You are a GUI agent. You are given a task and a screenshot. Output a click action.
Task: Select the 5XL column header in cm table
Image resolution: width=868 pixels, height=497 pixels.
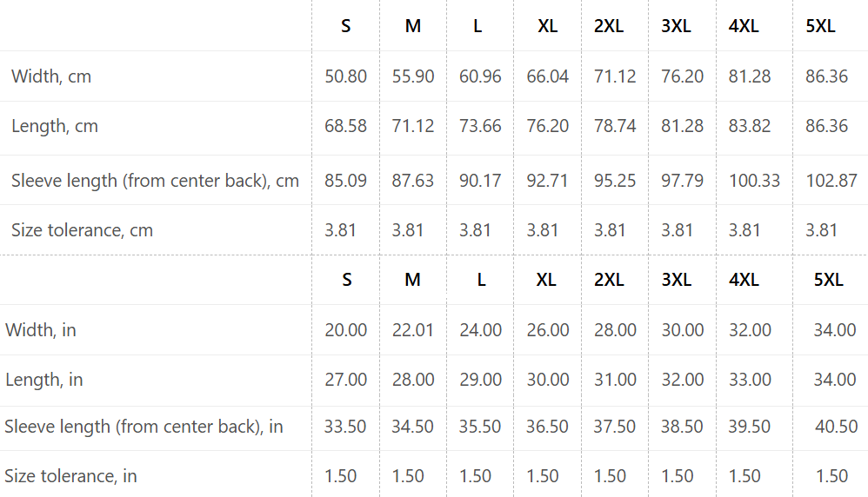(820, 26)
